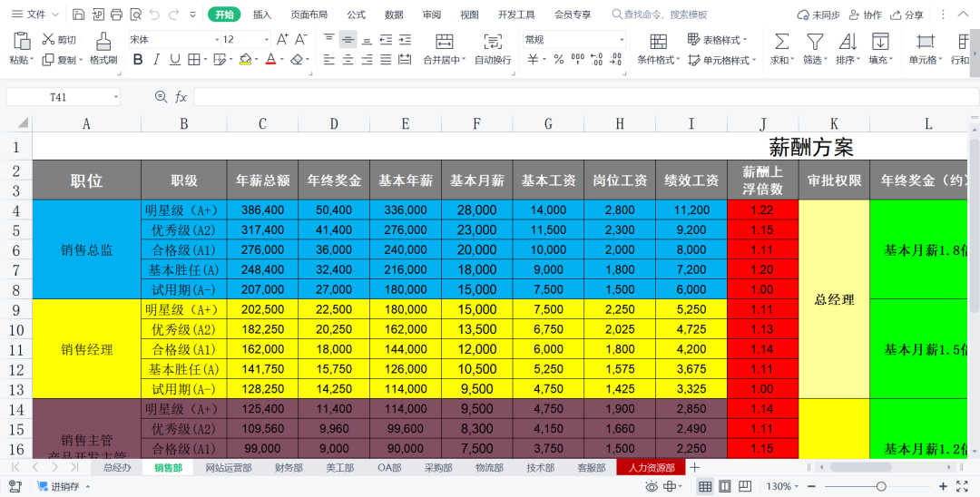
Task: Click the Merge and Center (合并居中) icon
Action: click(x=444, y=41)
